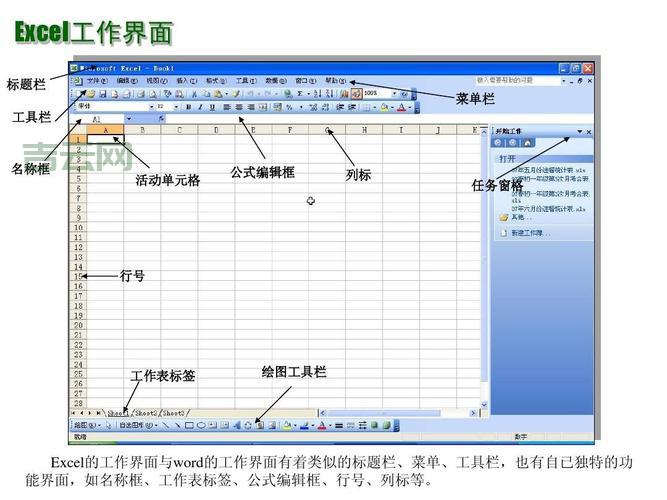Click the Open folder icon in toolbar
667x500 pixels.
[91, 94]
